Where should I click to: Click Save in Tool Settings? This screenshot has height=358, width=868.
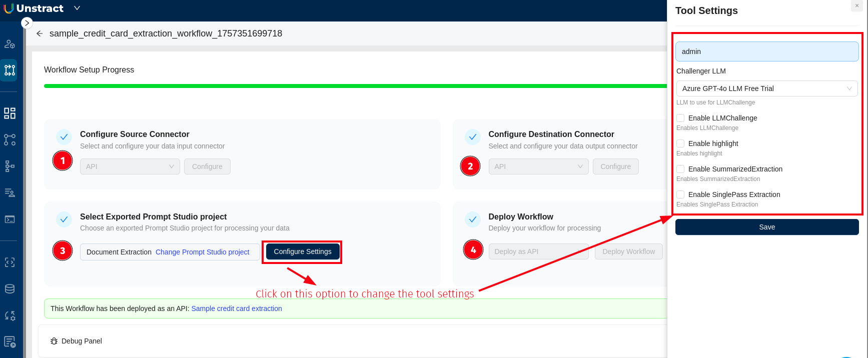tap(766, 227)
